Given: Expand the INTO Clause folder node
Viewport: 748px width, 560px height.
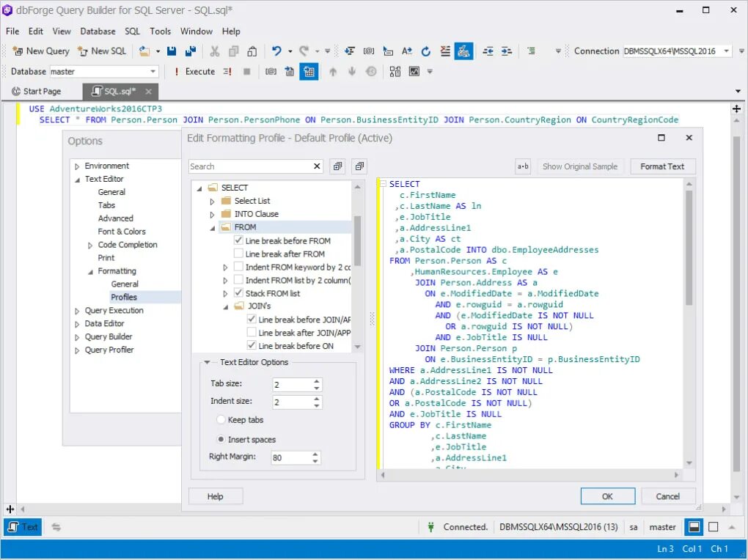Looking at the screenshot, I should point(212,215).
